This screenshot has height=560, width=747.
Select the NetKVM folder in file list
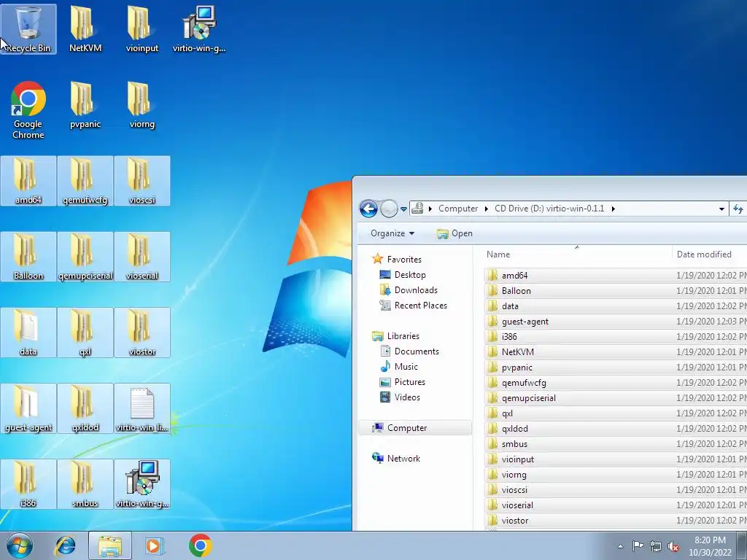point(616,352)
